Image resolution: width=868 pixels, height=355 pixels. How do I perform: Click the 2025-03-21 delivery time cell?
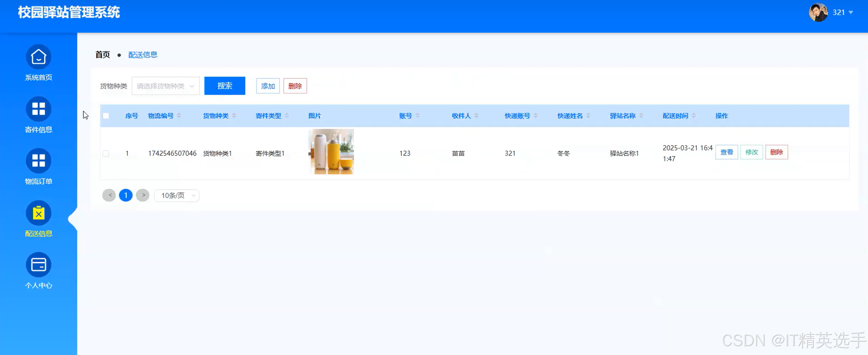click(687, 153)
